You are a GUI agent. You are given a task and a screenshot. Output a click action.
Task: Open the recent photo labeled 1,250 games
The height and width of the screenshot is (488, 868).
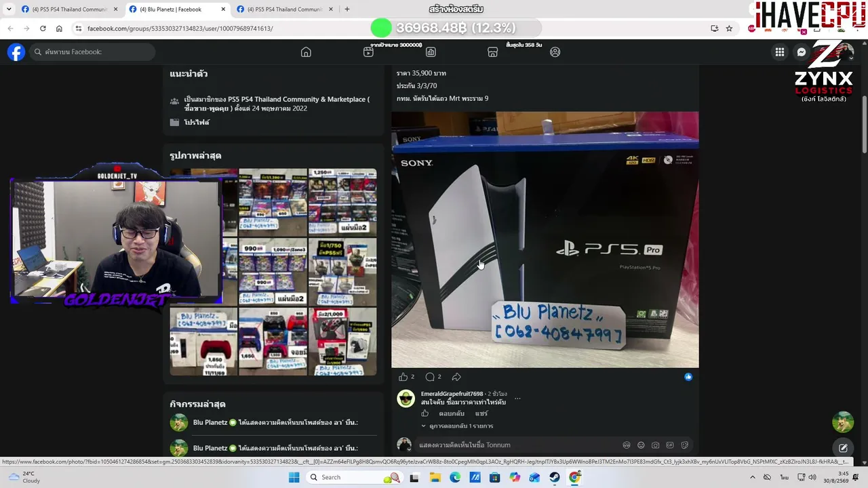tap(342, 202)
